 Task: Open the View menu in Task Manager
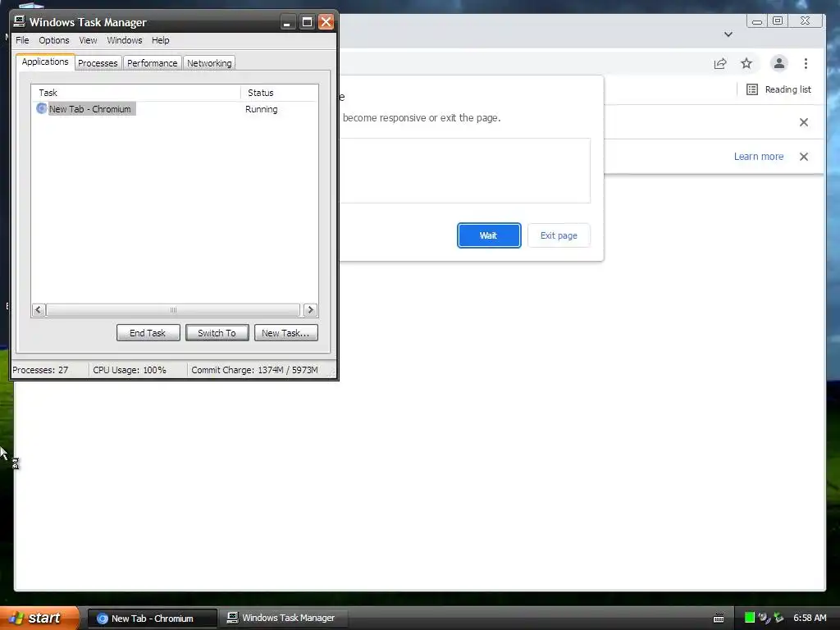pos(88,40)
